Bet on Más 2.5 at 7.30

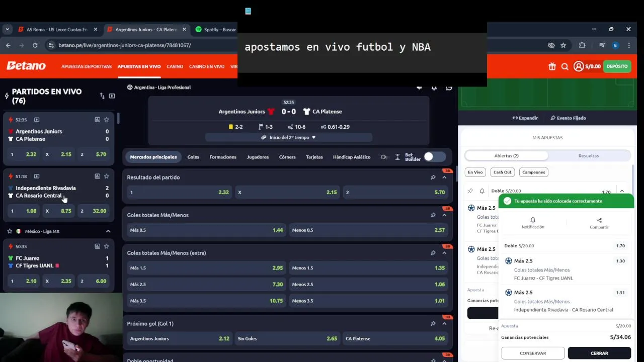[x=206, y=284]
